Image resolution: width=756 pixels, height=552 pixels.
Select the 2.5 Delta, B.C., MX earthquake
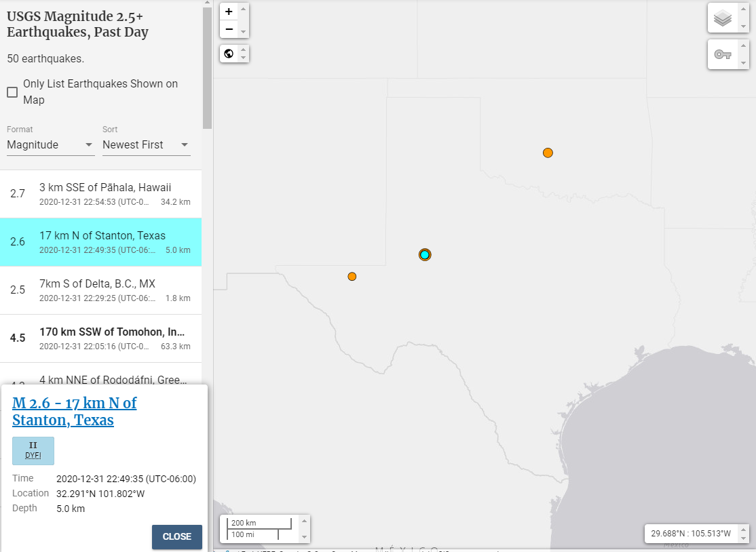tap(100, 290)
